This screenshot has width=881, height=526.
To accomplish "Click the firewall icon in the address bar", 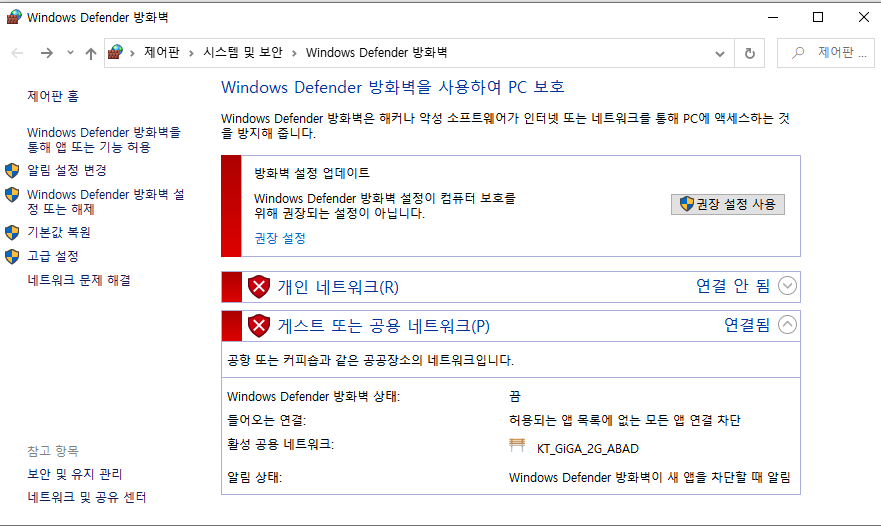I will (x=116, y=52).
